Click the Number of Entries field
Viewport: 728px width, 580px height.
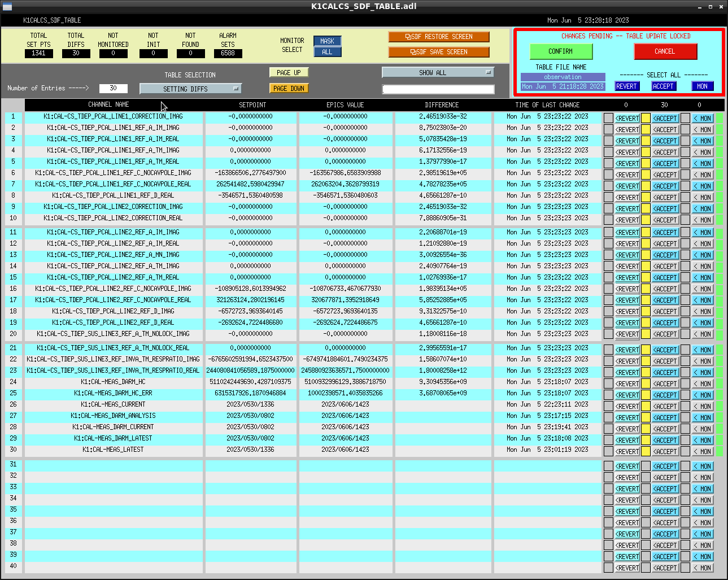113,88
